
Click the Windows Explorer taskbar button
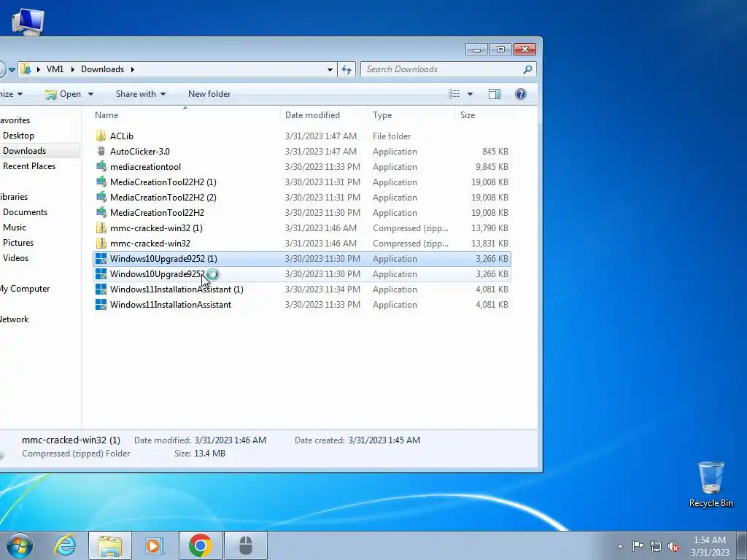point(110,545)
